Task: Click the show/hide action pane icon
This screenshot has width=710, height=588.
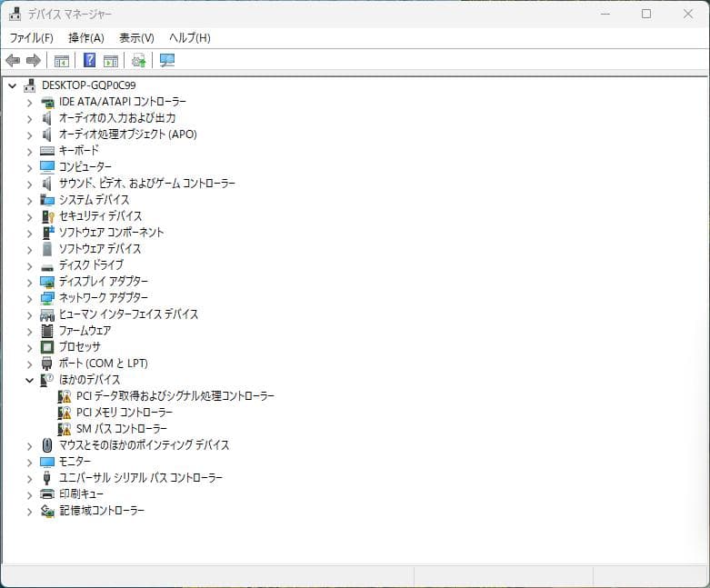Action: (111, 61)
